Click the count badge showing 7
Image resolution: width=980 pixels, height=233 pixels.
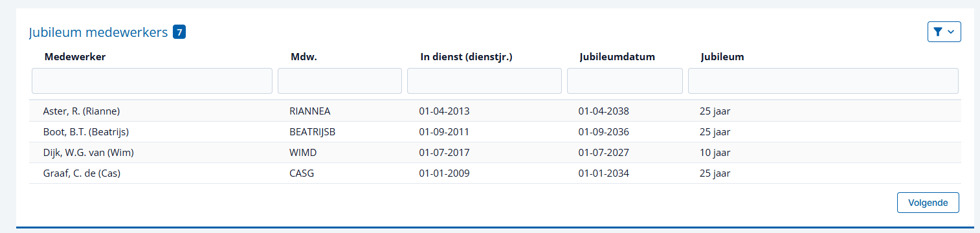179,32
